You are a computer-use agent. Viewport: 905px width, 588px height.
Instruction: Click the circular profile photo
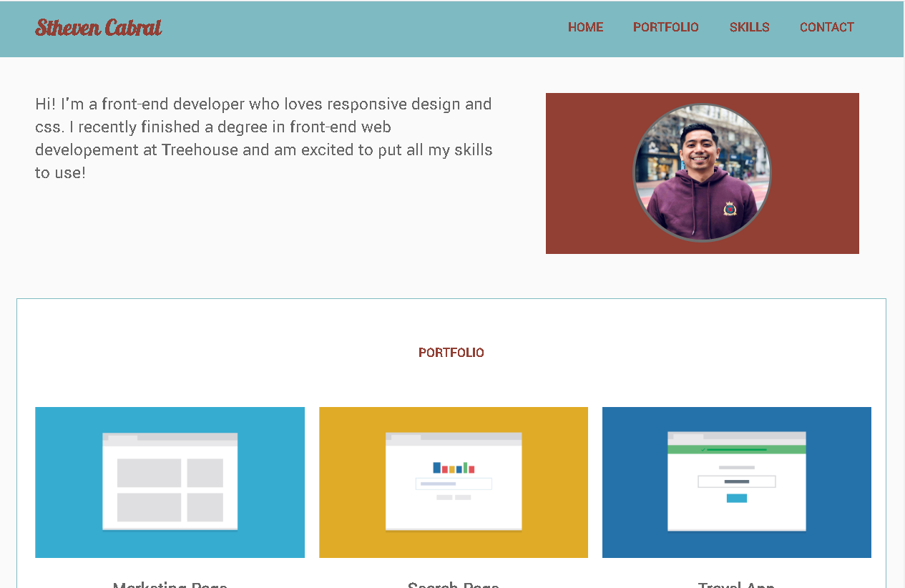(x=702, y=172)
